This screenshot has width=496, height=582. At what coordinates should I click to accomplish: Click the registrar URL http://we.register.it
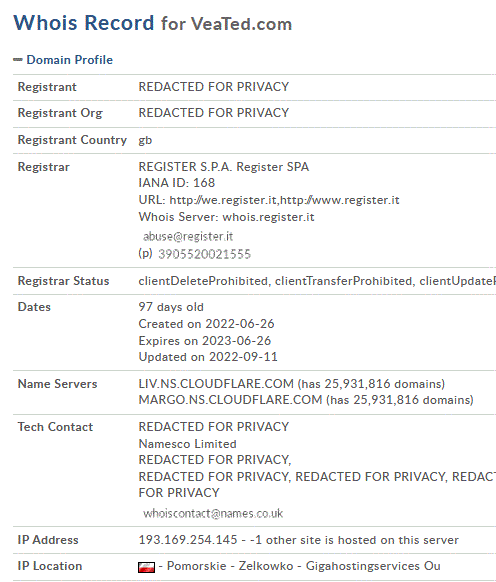[x=223, y=200]
